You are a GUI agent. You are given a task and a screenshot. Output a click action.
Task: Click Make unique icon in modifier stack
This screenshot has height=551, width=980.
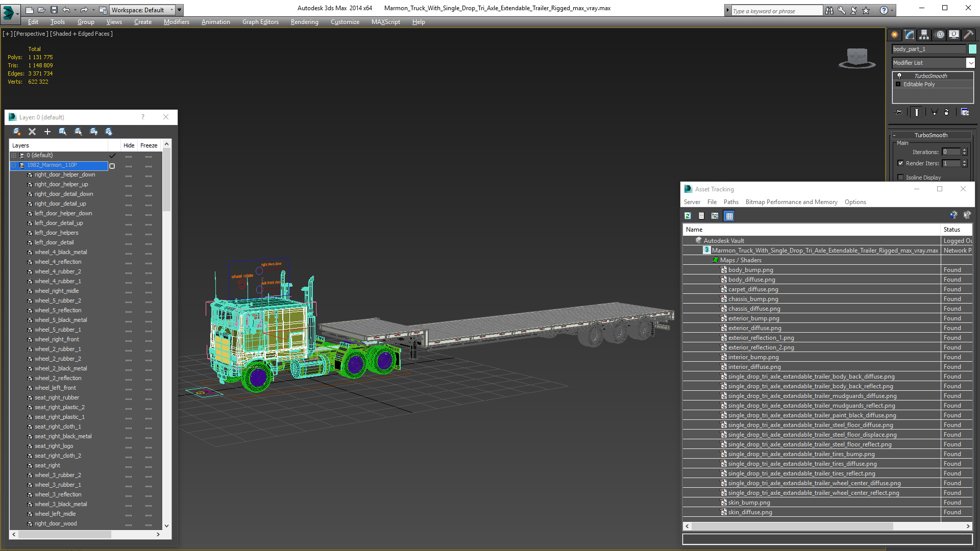click(x=934, y=112)
